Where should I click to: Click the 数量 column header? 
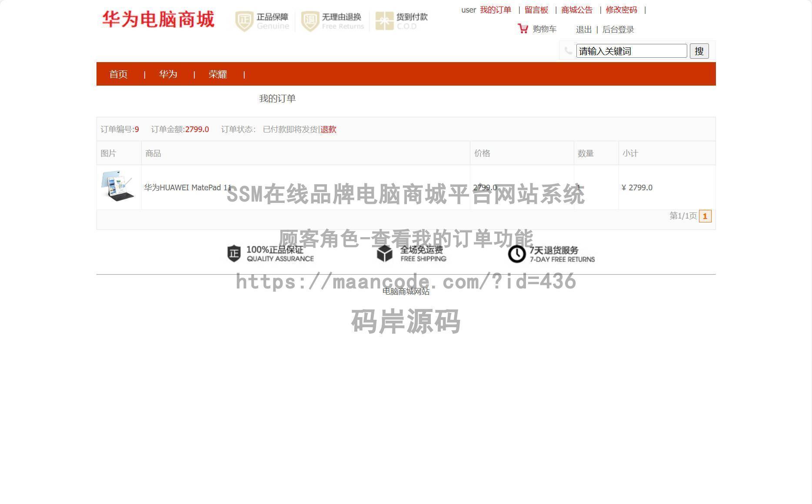(x=586, y=153)
